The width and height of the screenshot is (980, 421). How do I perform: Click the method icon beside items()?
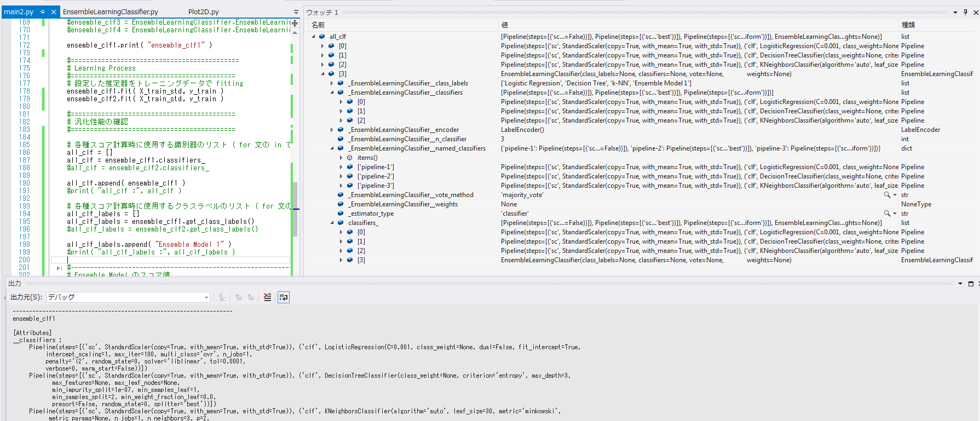[x=349, y=158]
